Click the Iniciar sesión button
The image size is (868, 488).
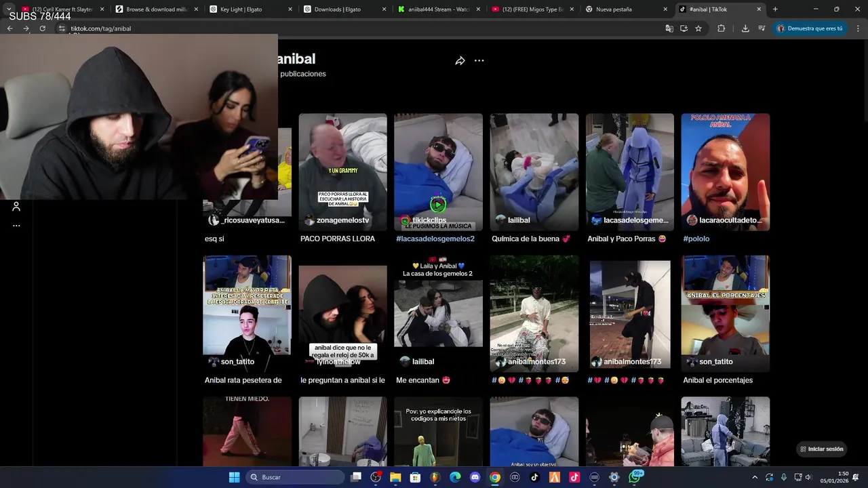(x=821, y=449)
